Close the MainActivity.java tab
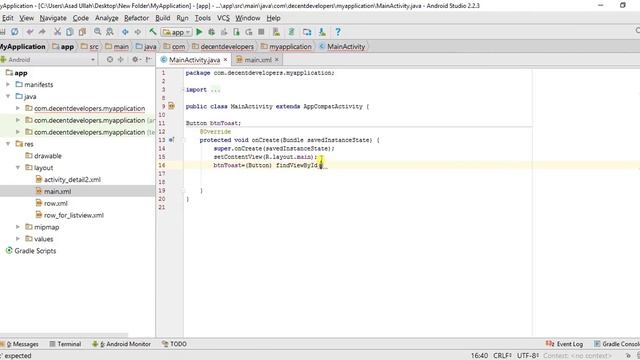The width and height of the screenshot is (640, 360). pos(225,60)
